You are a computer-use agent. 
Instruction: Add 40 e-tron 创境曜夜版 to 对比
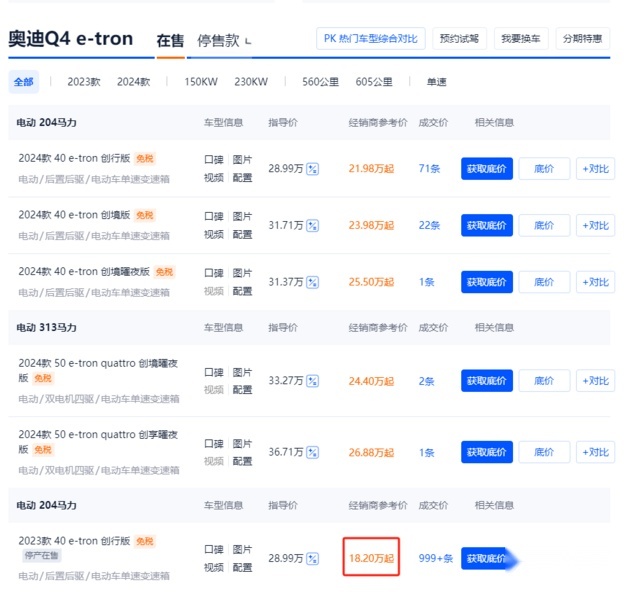pos(595,282)
